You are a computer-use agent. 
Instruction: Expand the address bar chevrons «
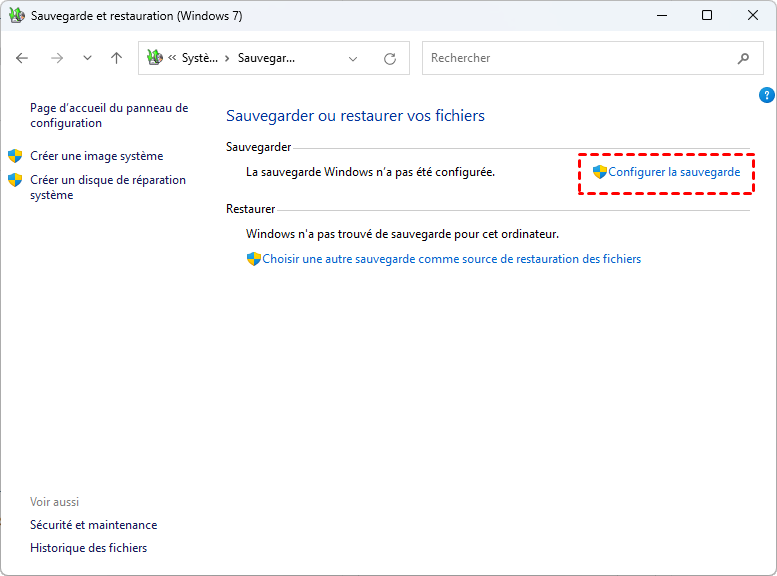(x=172, y=58)
